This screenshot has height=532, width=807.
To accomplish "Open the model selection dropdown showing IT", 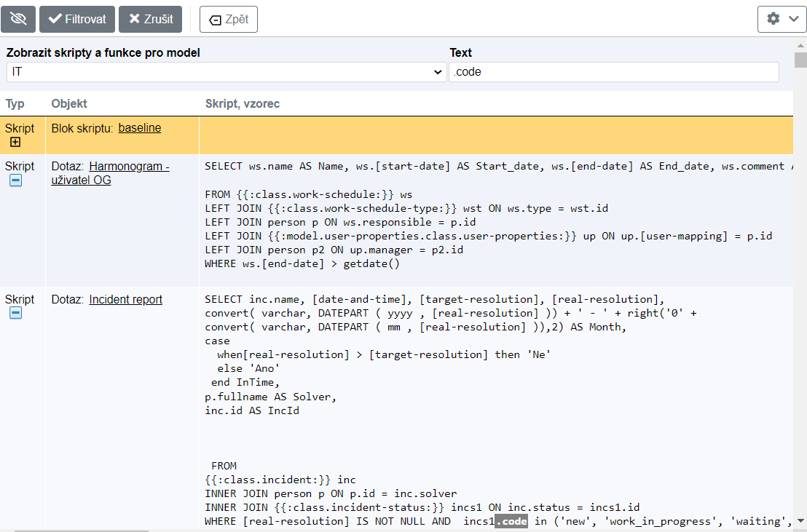I will coord(226,72).
